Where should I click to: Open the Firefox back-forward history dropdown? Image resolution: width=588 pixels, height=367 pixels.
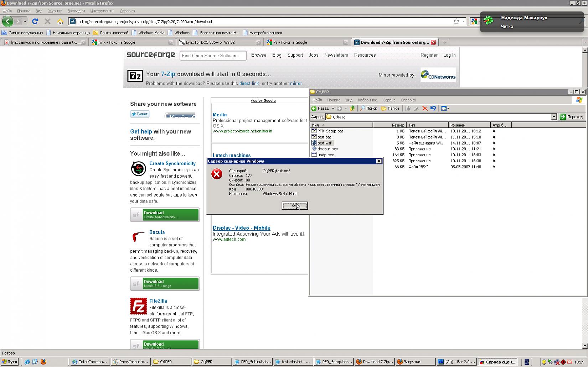click(25, 21)
